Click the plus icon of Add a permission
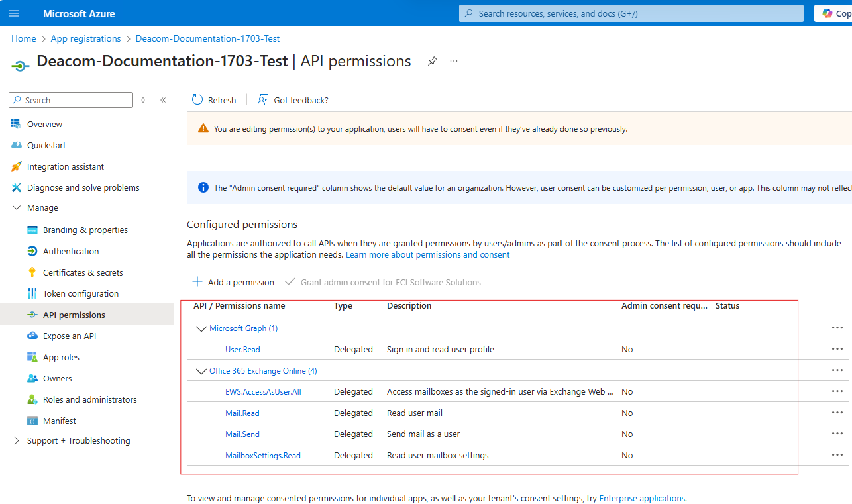Viewport: 852px width, 504px height. (x=197, y=281)
